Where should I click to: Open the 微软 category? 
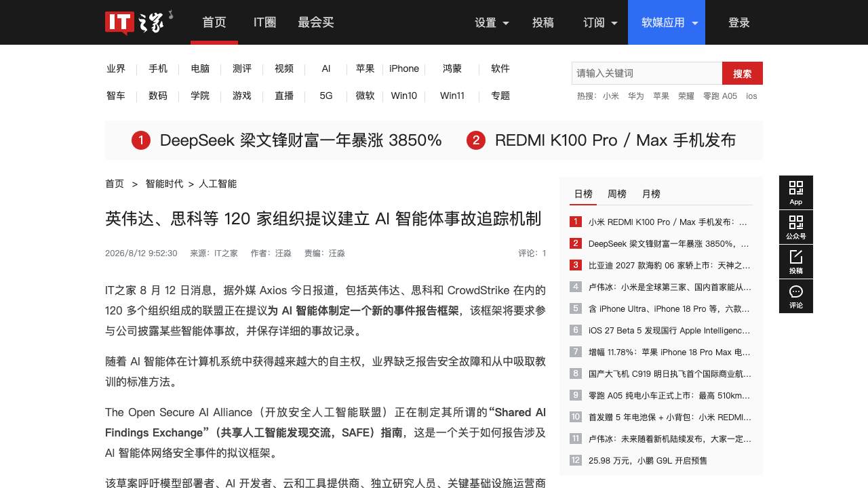point(366,96)
